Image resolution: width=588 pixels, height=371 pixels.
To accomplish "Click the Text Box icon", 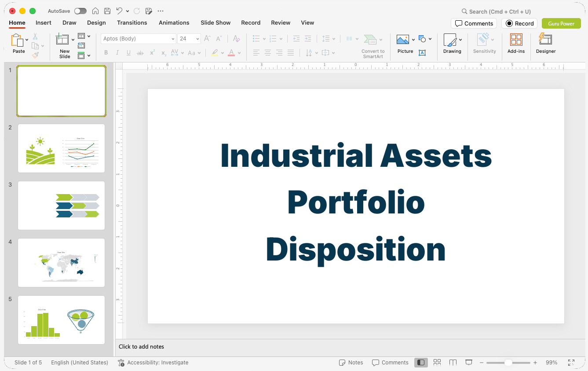I will click(x=422, y=53).
